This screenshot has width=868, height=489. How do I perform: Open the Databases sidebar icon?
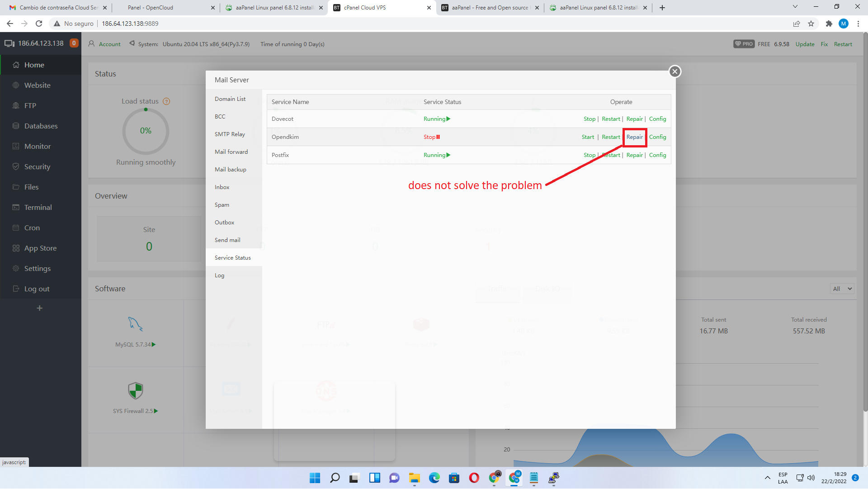coord(16,126)
